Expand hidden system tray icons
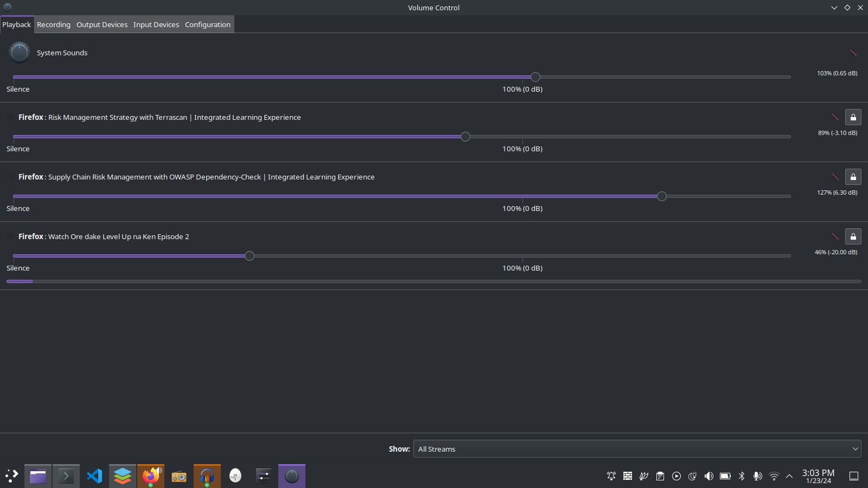The height and width of the screenshot is (488, 868). 789,476
